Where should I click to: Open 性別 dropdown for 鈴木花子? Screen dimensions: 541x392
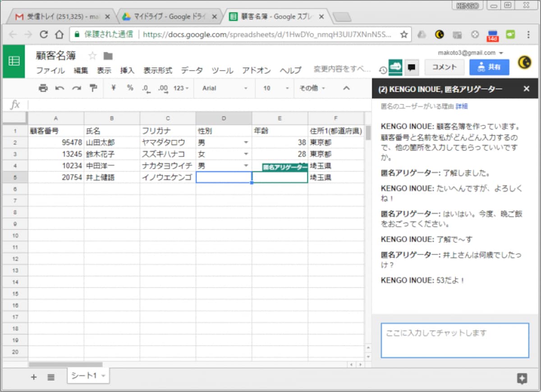point(246,154)
